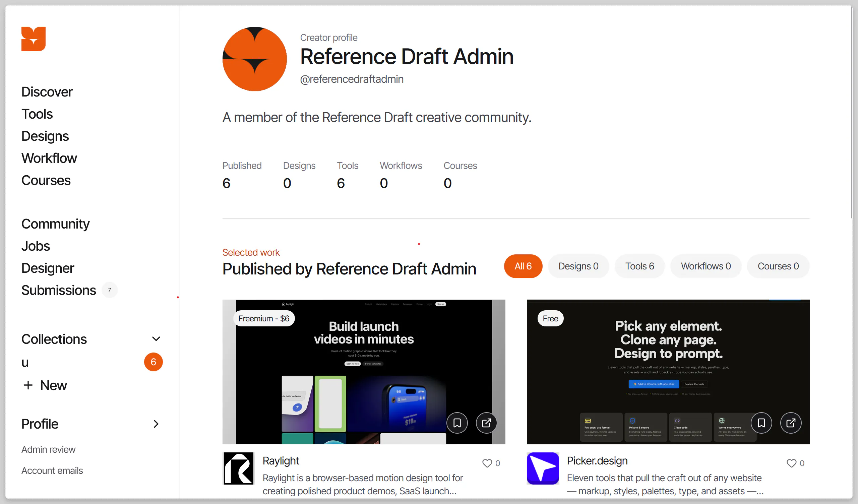858x504 pixels.
Task: Click the Raylight description text
Action: (x=363, y=484)
